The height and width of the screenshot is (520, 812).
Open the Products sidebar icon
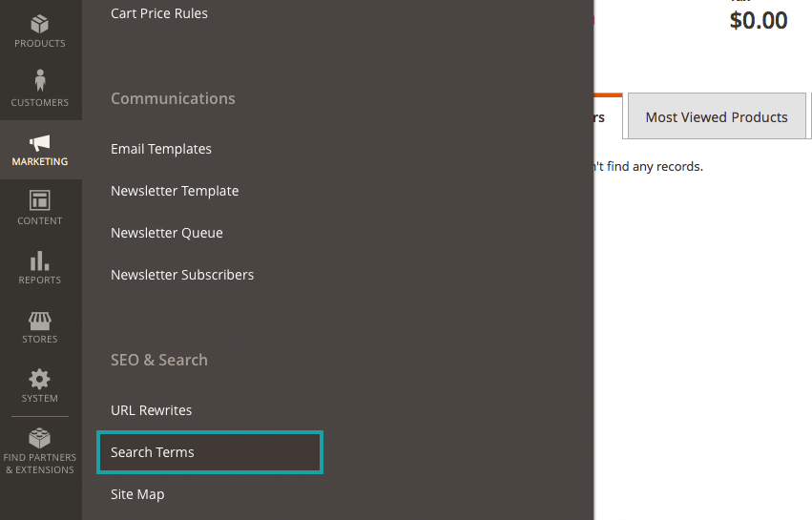40,24
